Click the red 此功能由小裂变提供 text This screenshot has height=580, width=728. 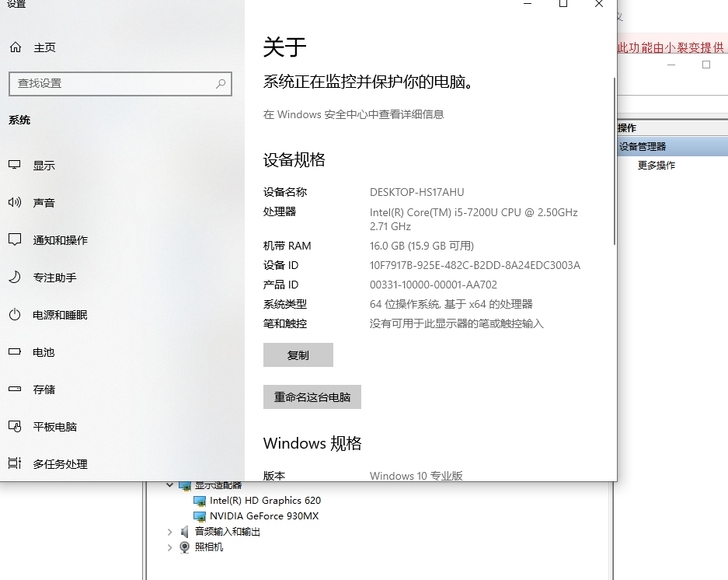[671, 47]
